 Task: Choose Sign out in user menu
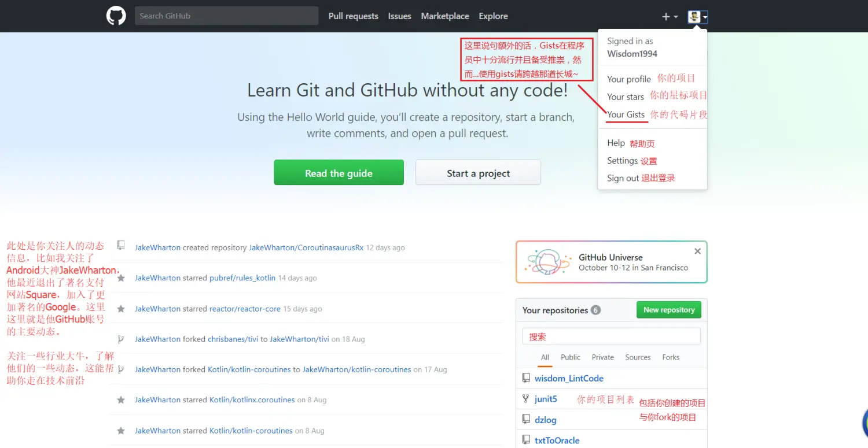click(623, 178)
